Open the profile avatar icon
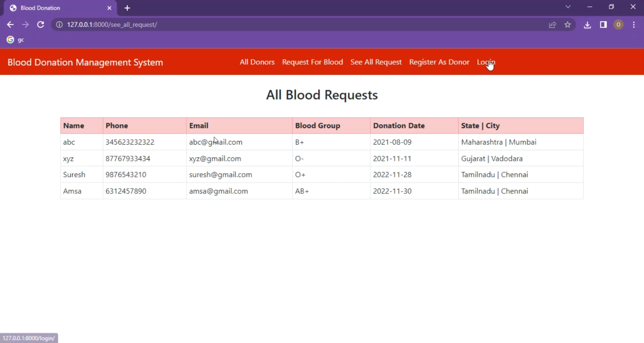This screenshot has height=343, width=644. [x=618, y=25]
